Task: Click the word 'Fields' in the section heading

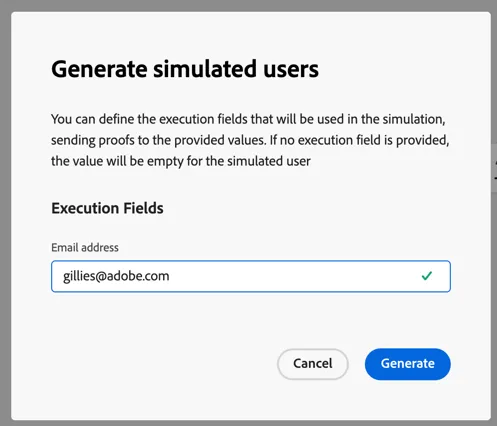Action: (143, 208)
